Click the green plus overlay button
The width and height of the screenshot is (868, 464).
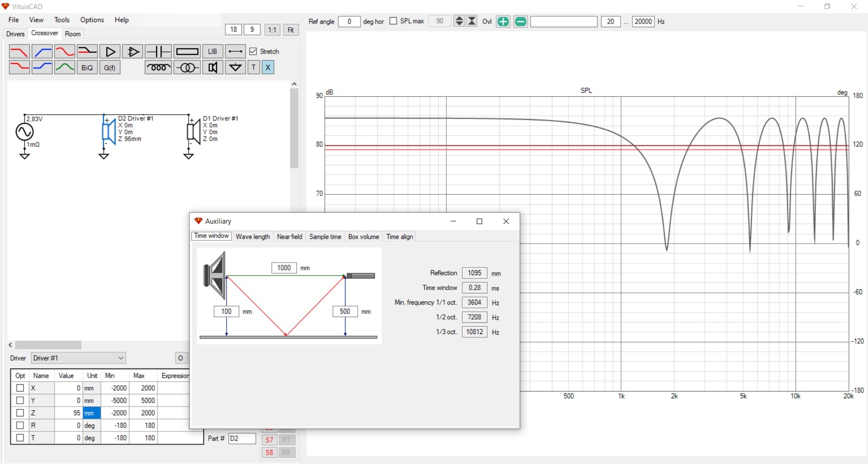(503, 21)
